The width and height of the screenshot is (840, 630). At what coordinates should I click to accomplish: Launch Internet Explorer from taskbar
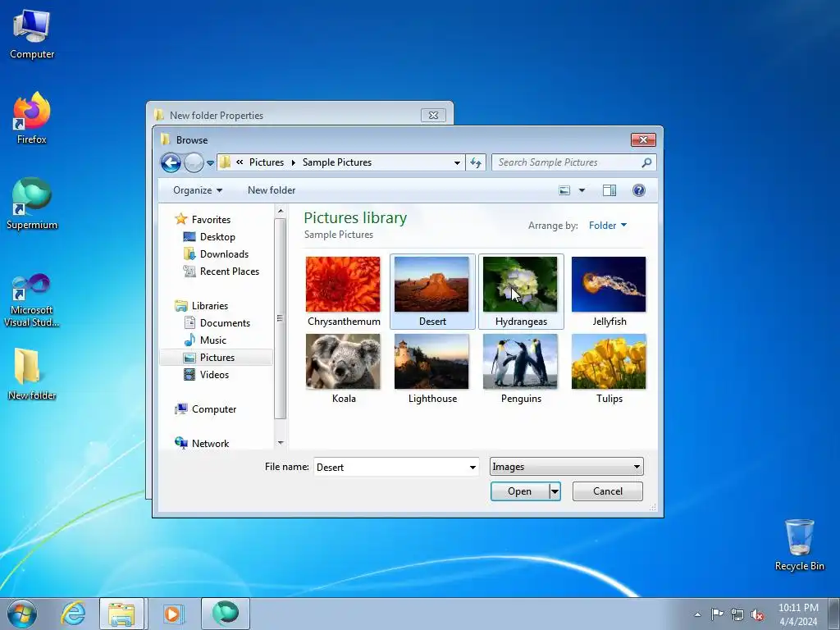72,614
